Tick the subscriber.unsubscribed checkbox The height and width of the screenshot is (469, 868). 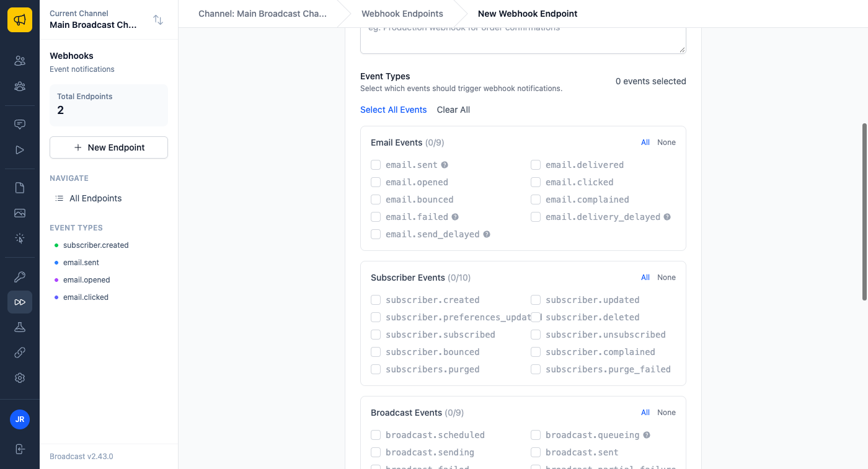click(536, 335)
